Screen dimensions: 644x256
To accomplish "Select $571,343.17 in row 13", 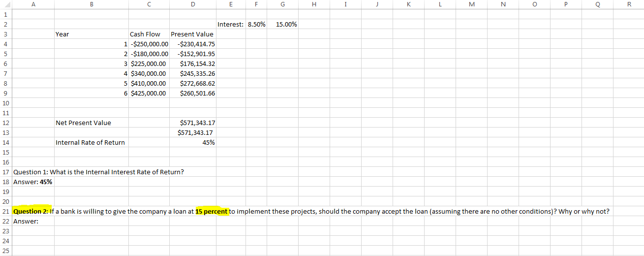I will [x=192, y=132].
